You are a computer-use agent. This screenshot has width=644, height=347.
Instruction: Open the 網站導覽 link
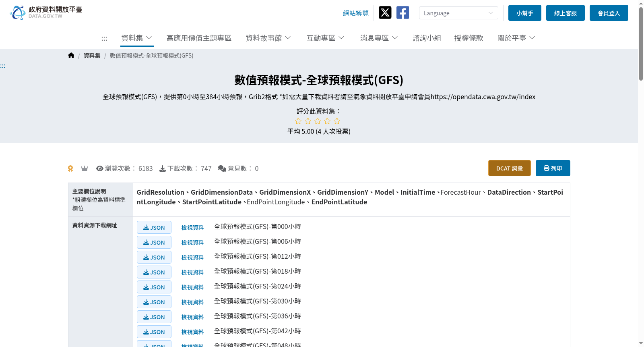[356, 13]
